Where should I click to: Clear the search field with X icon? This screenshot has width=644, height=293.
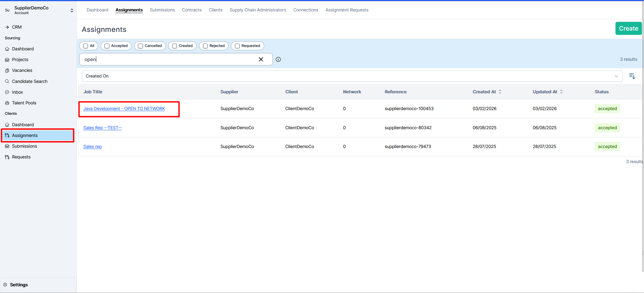[x=261, y=59]
